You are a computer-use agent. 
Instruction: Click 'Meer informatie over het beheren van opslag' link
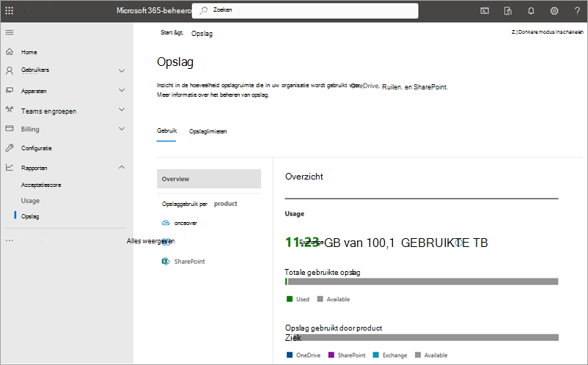pos(213,95)
